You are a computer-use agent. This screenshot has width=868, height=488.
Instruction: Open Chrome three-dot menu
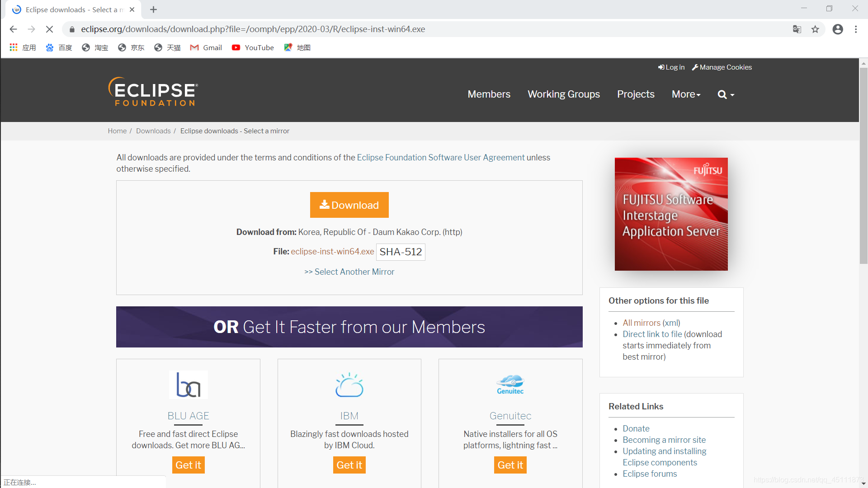pos(856,29)
